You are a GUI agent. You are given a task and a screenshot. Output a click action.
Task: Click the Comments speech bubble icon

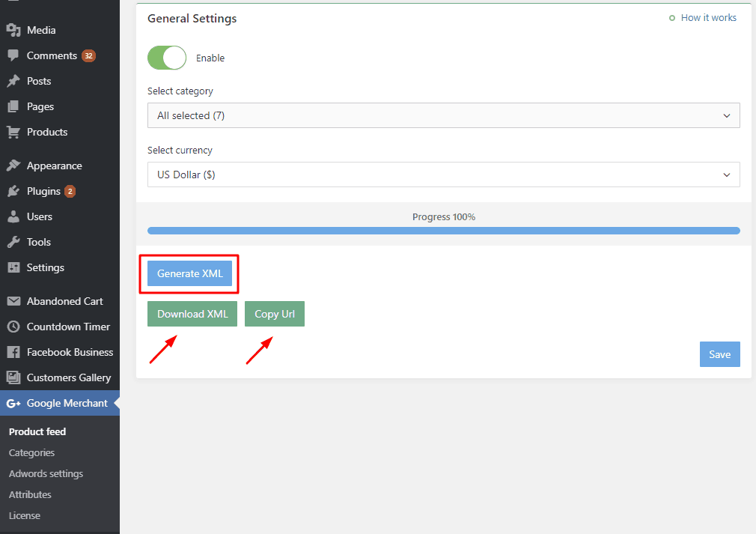(x=15, y=55)
